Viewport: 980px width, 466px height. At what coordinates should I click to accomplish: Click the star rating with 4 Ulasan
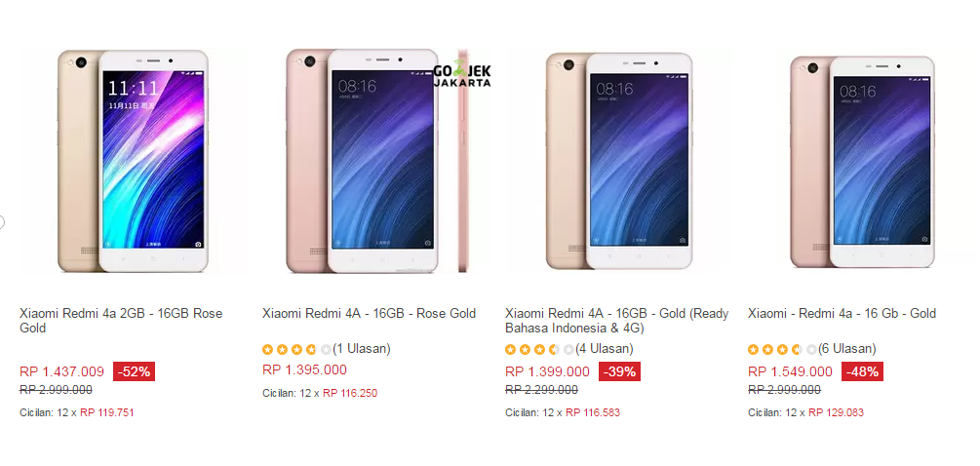[539, 349]
